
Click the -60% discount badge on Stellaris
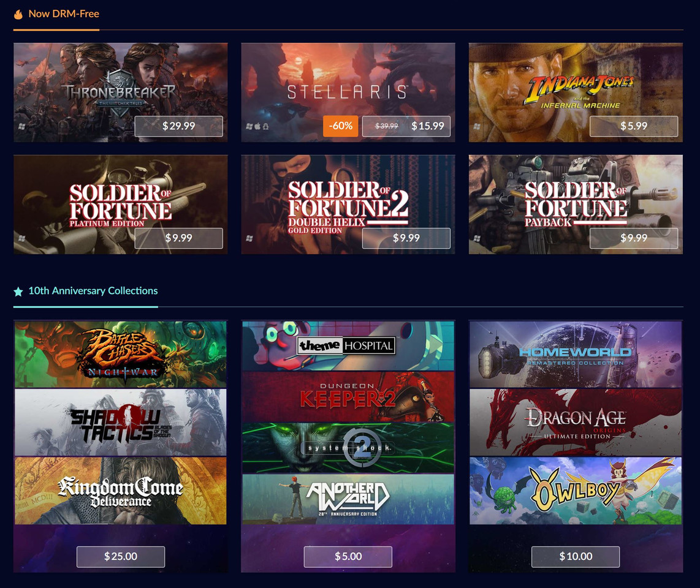point(341,126)
